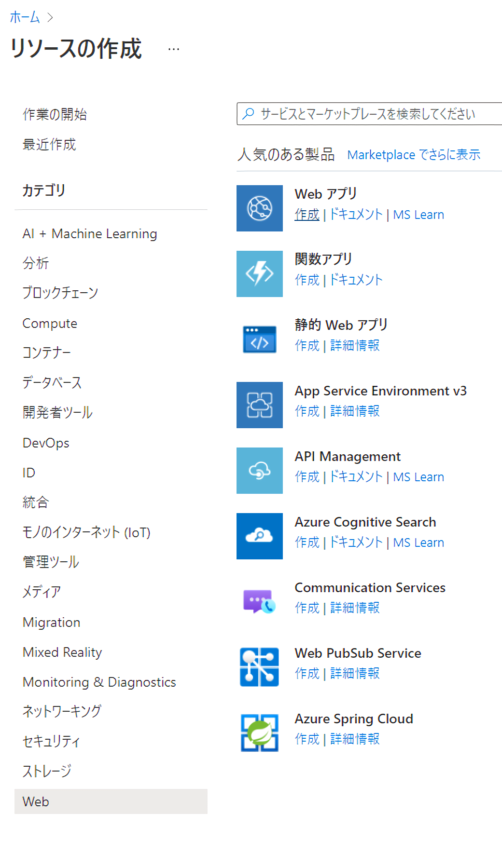502x868 pixels.
Task: Open the AI + Machine Learning category
Action: [90, 234]
